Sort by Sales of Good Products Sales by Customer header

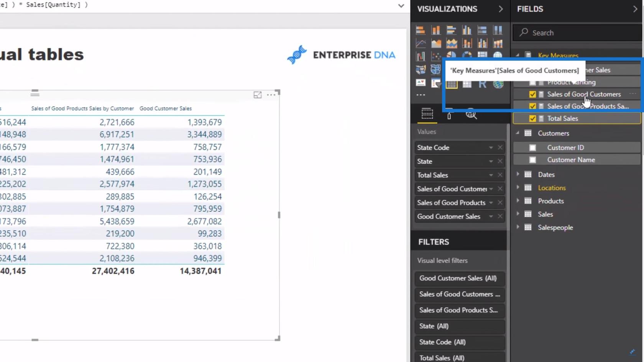tap(82, 108)
